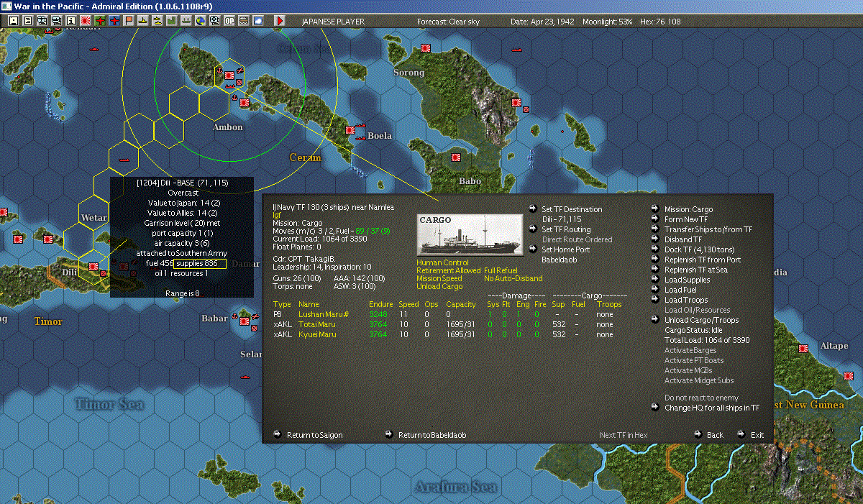Select the Japanese base flag at Sorong

425,48
